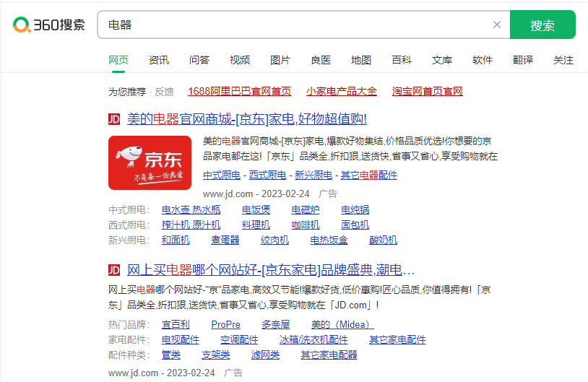The width and height of the screenshot is (588, 382).
Task: Open the 问答 tab
Action: click(x=199, y=60)
